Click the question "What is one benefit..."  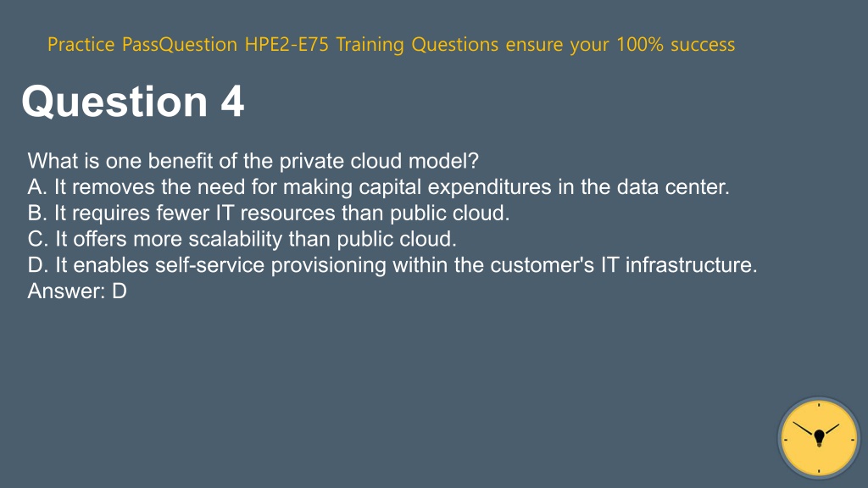[253, 161]
